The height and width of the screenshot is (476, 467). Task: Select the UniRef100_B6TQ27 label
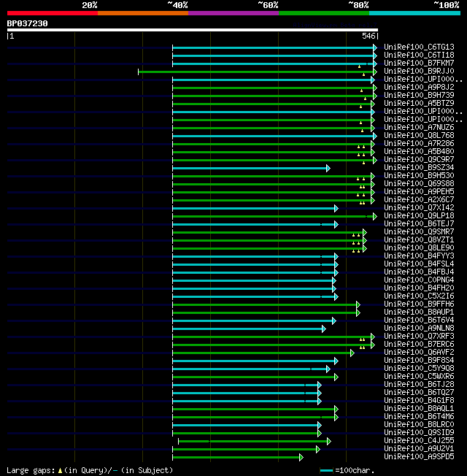pos(419,393)
